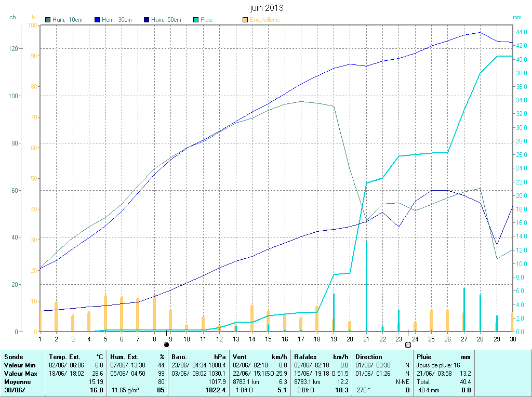Screen dimensions: 532x397
Task: Click the Pluie legend cyan square
Action: (x=196, y=20)
